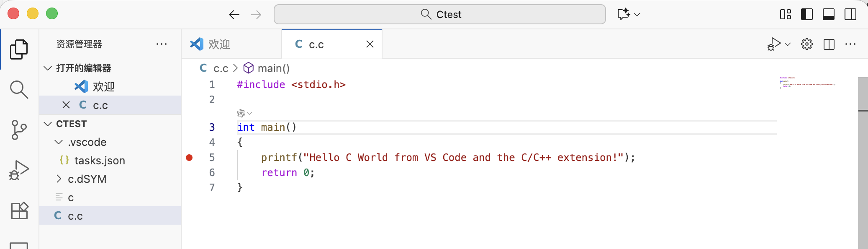Open the debug run options dropdown arrow
The height and width of the screenshot is (249, 868).
click(788, 44)
